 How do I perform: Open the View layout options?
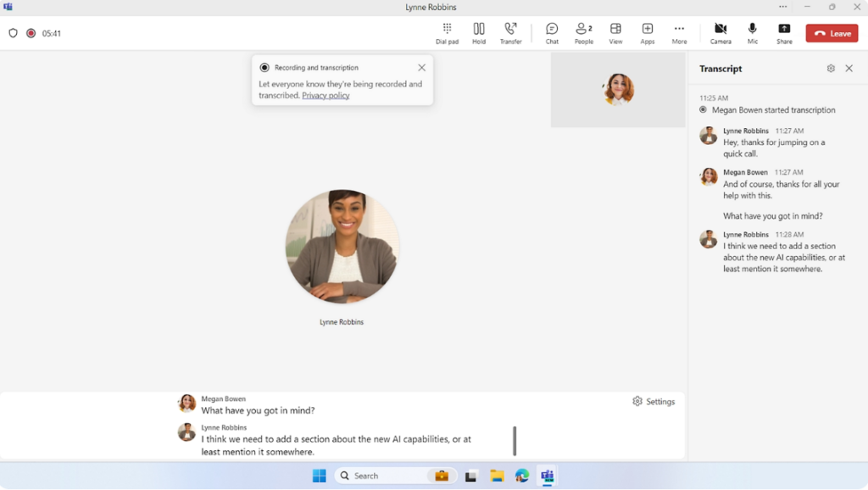click(x=615, y=33)
